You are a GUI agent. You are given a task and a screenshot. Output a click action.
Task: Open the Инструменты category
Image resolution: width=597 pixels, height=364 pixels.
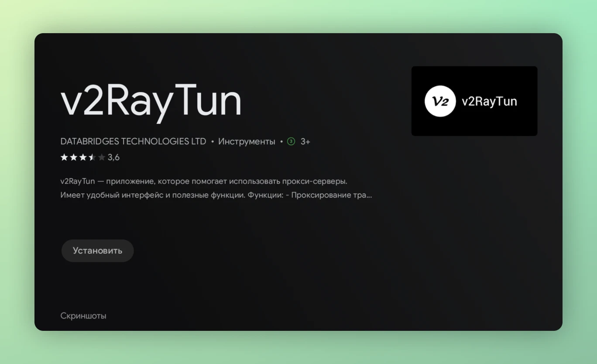[x=247, y=141]
